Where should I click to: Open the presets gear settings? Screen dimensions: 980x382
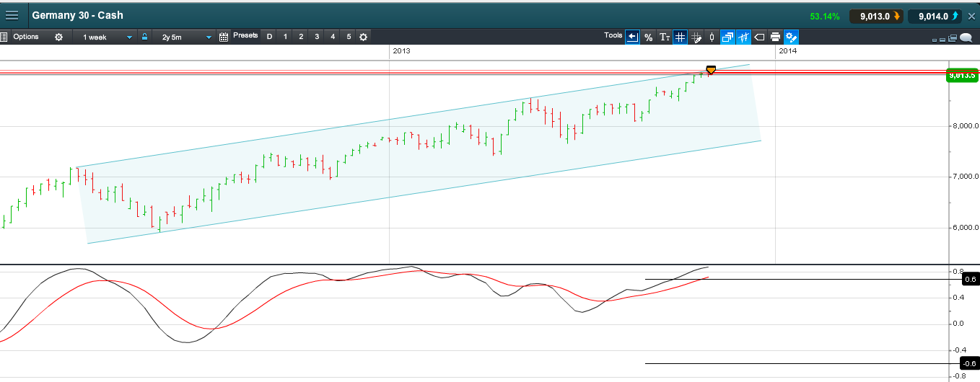[363, 37]
